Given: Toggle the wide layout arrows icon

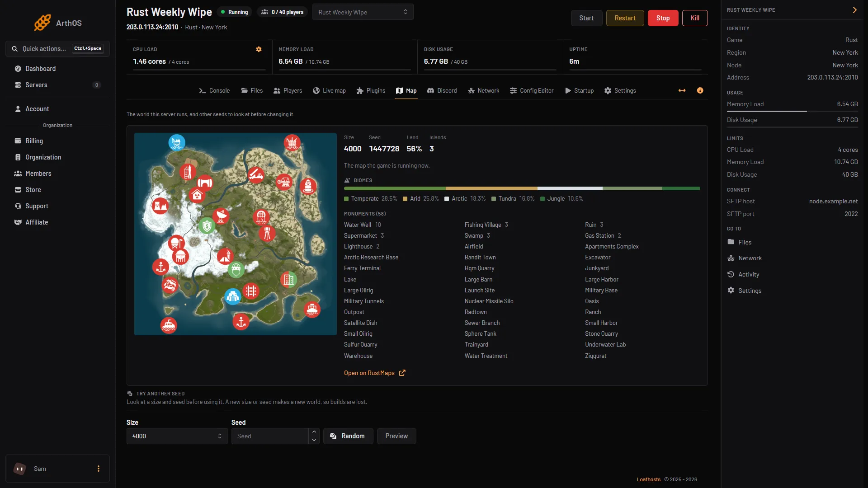Looking at the screenshot, I should pos(682,90).
